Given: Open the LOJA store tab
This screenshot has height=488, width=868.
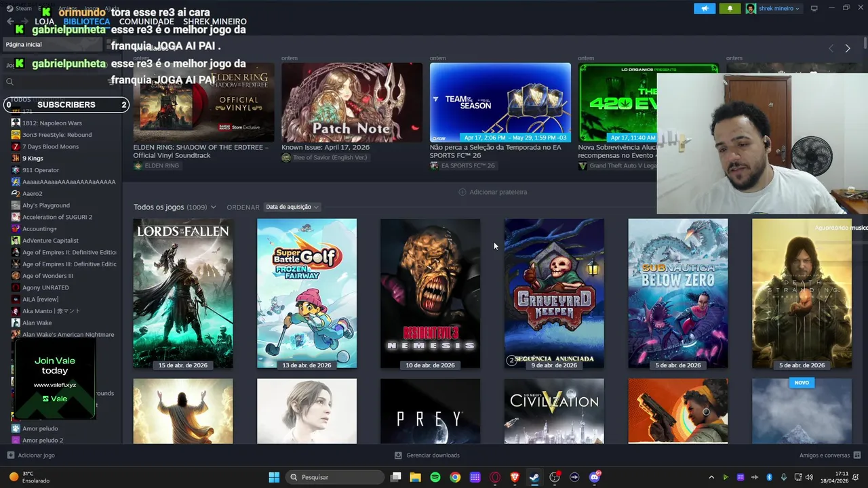Looking at the screenshot, I should pos(44,22).
